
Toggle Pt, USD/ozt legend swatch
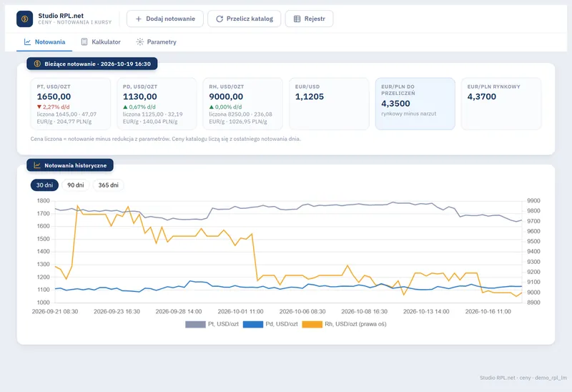(195, 324)
